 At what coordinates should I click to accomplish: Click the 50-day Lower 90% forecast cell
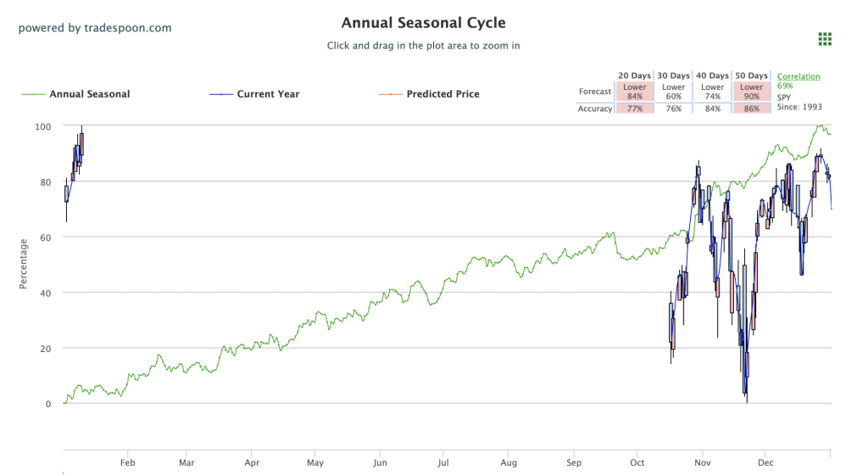pyautogui.click(x=752, y=92)
